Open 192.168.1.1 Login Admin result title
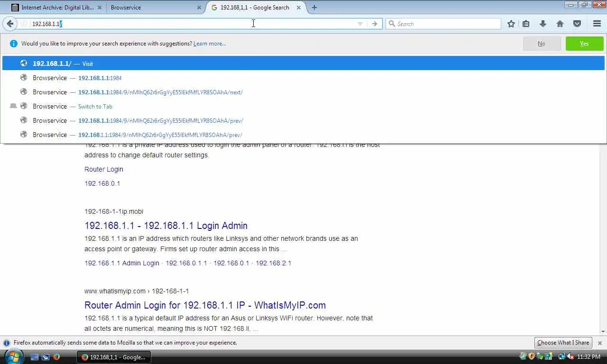607x364 pixels. tap(166, 226)
